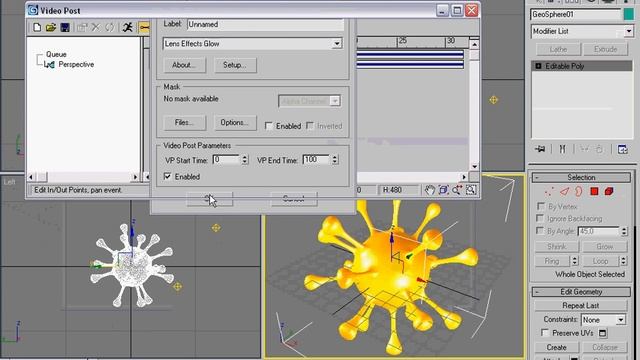This screenshot has height=360, width=640.
Task: Select Polygon sub-object level icon
Action: click(x=594, y=191)
